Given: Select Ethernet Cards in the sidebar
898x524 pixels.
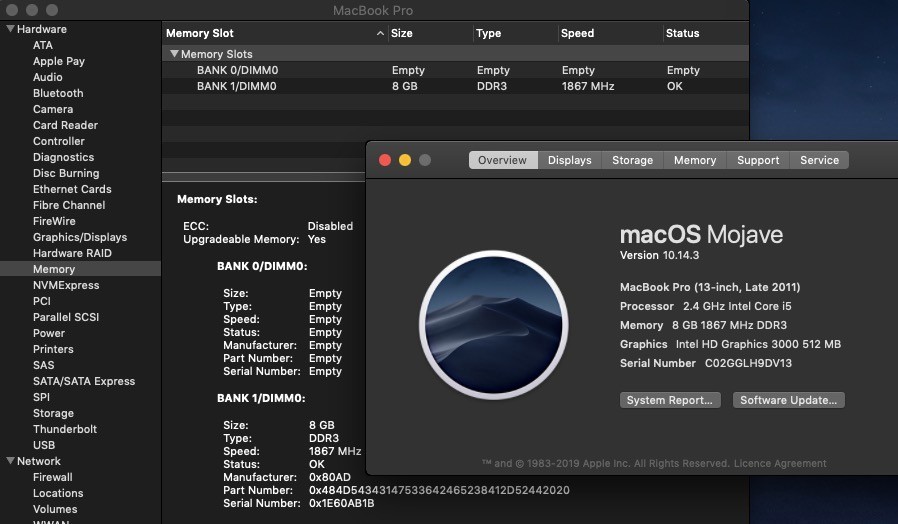Looking at the screenshot, I should pyautogui.click(x=72, y=189).
